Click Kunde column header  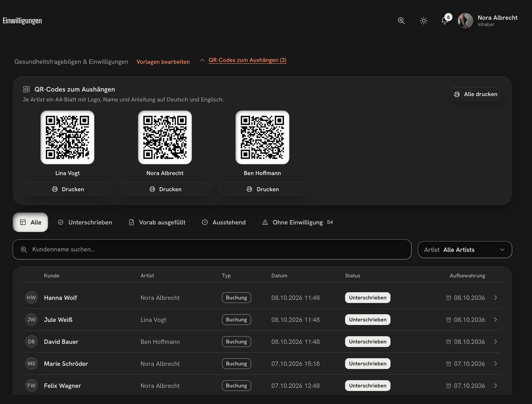52,275
